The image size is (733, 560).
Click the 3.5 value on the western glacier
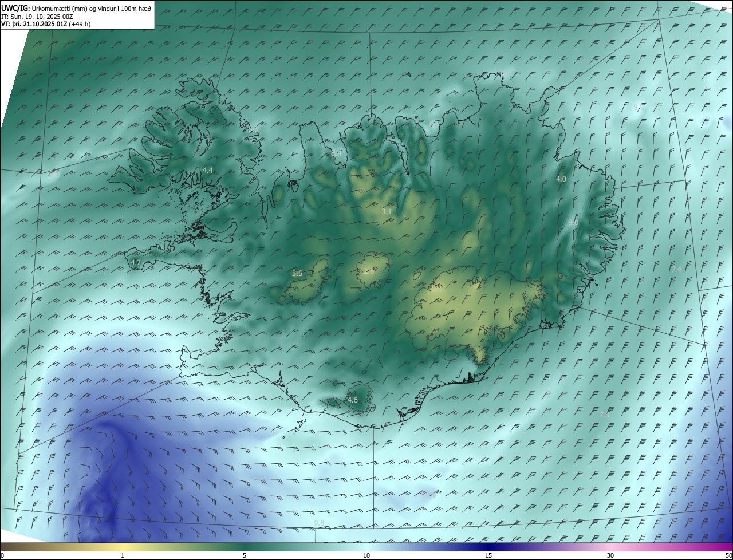[x=297, y=274]
